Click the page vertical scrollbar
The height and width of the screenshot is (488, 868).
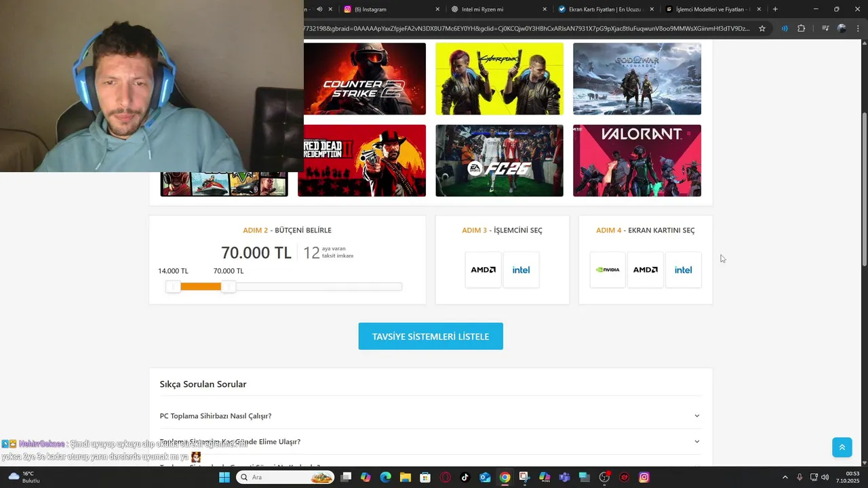[864, 190]
